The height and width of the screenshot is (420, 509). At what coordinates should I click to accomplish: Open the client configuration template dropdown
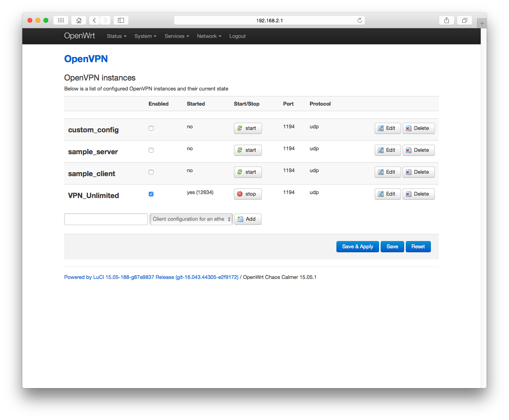[191, 219]
